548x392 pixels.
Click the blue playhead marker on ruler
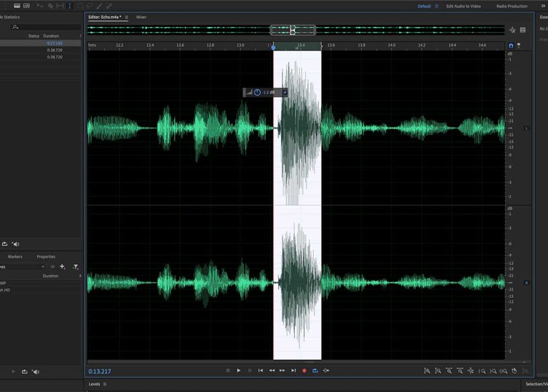coord(273,47)
